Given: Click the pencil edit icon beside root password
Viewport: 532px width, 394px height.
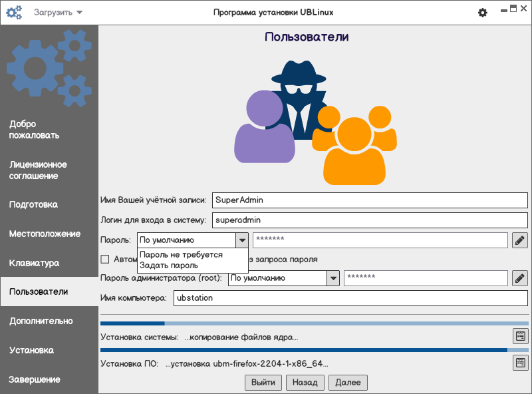Looking at the screenshot, I should [520, 278].
